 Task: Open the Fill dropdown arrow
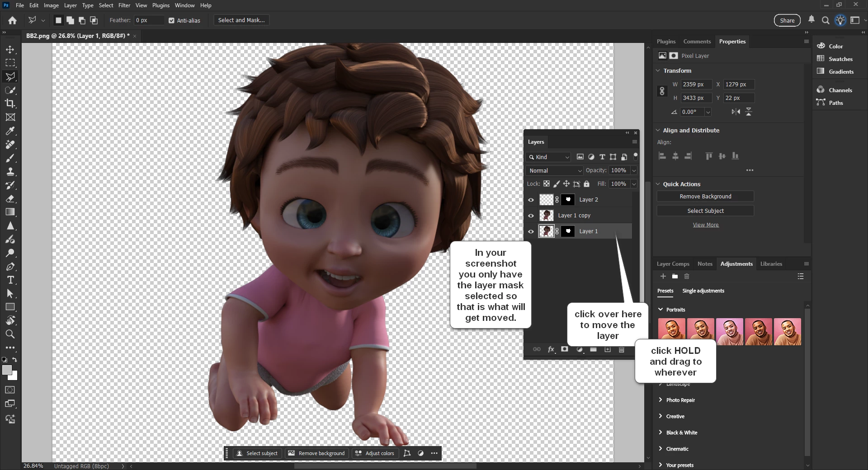(x=634, y=184)
